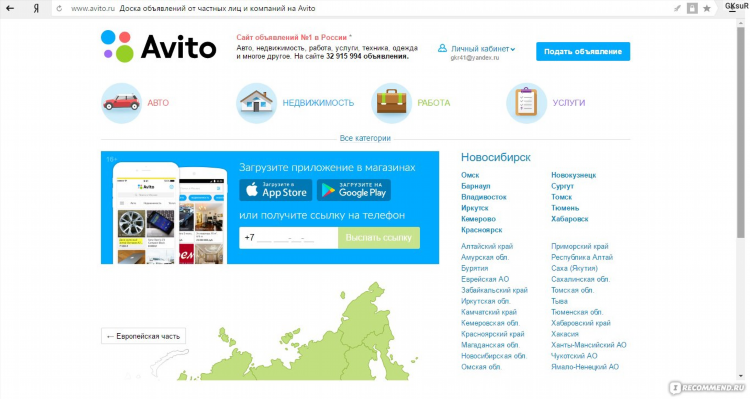The height and width of the screenshot is (399, 750).
Task: Select the city Сургут
Action: [x=562, y=186]
